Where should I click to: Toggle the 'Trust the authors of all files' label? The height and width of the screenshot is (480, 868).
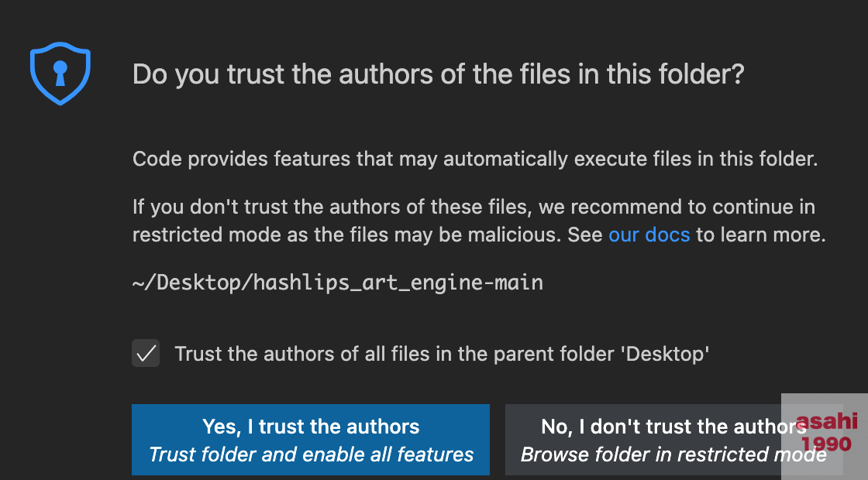pos(442,354)
